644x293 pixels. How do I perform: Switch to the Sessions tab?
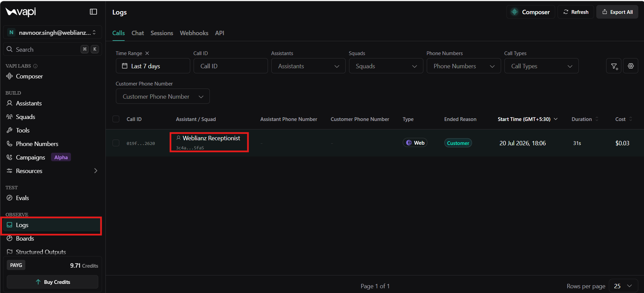[x=162, y=33]
